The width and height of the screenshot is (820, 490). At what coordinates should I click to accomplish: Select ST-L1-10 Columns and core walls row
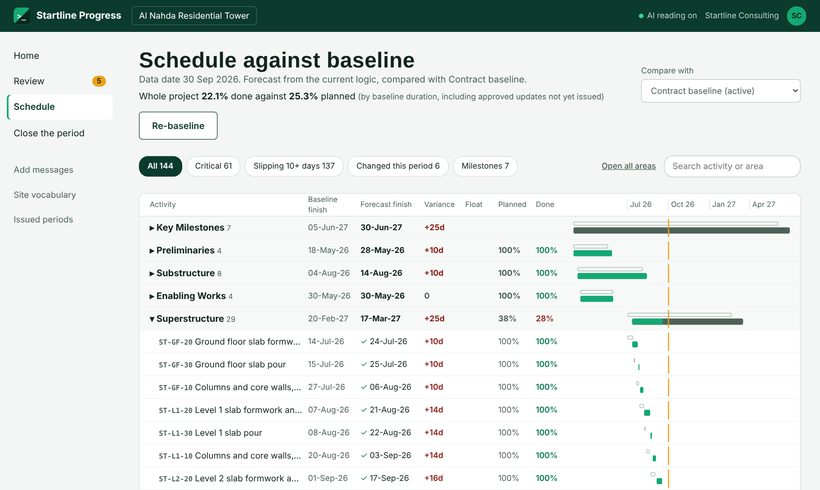pyautogui.click(x=470, y=455)
